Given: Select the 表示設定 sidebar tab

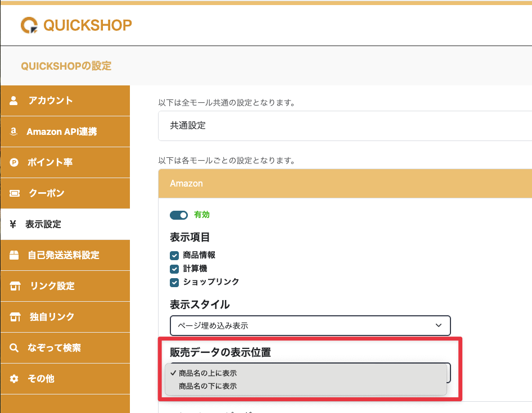Looking at the screenshot, I should point(43,224).
